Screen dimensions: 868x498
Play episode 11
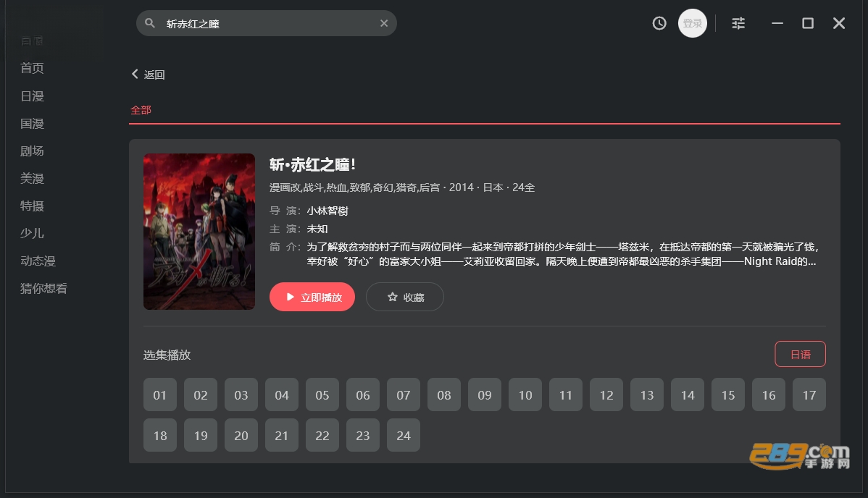pyautogui.click(x=566, y=395)
